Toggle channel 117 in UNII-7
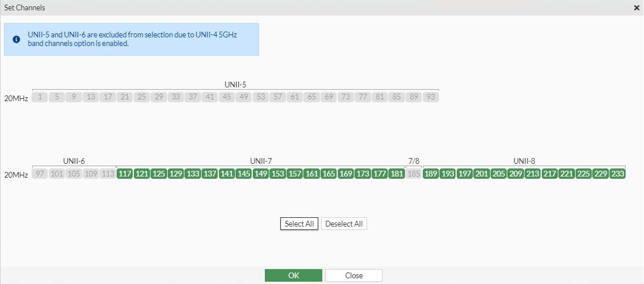This screenshot has width=644, height=284. coord(125,174)
